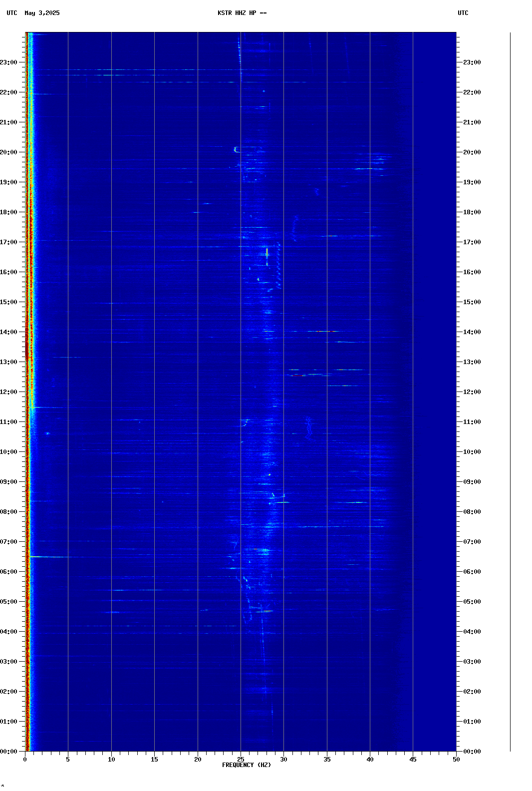Click the right-axis '00:00' time label
This screenshot has width=532, height=791.
pos(472,752)
